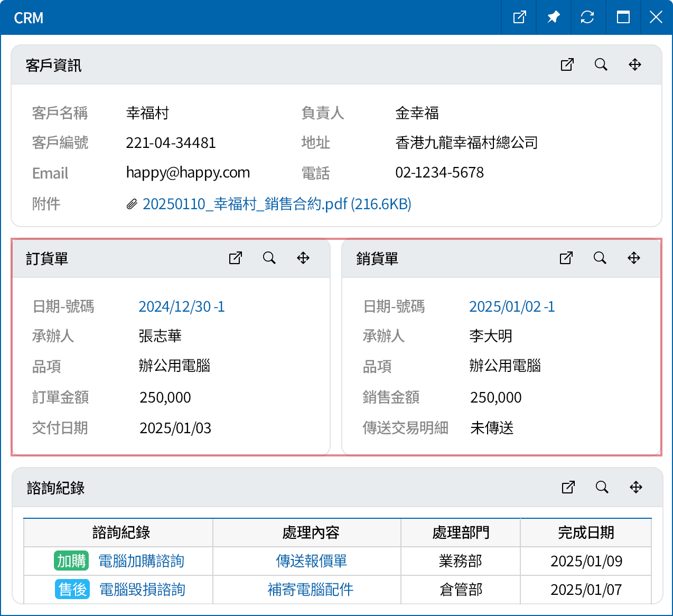Click the 傳送報價單 processing link

[311, 561]
